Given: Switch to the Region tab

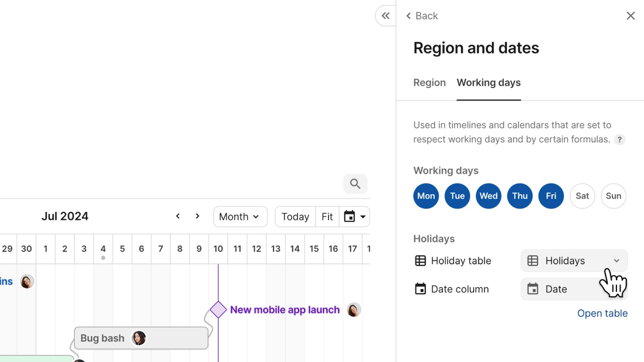Looking at the screenshot, I should (430, 83).
